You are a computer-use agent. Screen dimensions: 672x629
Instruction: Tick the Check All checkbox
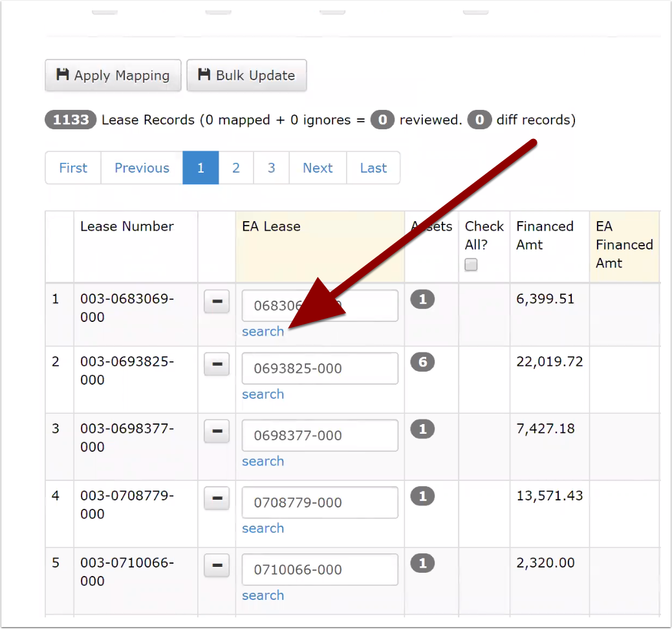pos(471,264)
